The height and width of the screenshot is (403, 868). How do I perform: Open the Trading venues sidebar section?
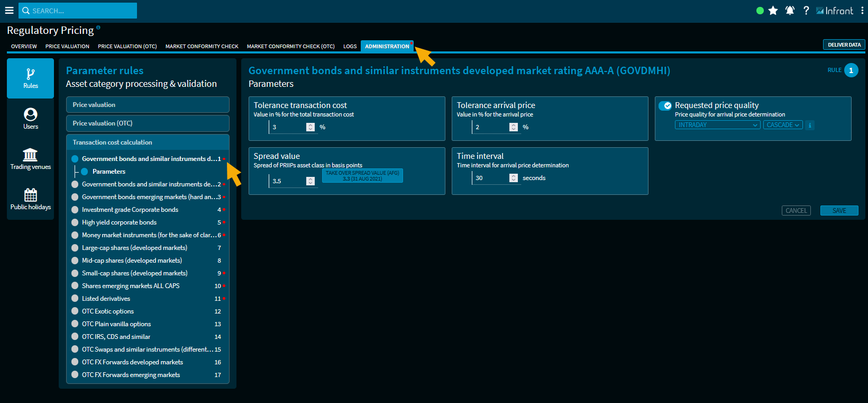point(30,159)
